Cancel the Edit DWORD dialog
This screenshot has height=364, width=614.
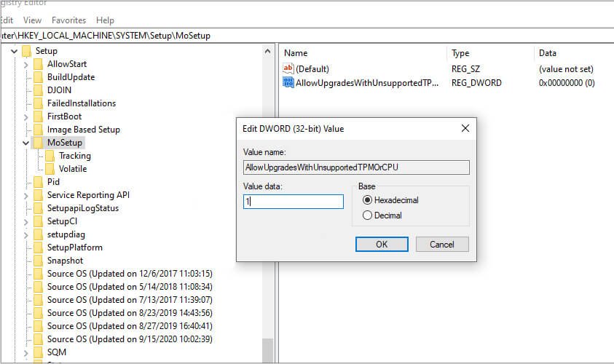click(x=441, y=245)
